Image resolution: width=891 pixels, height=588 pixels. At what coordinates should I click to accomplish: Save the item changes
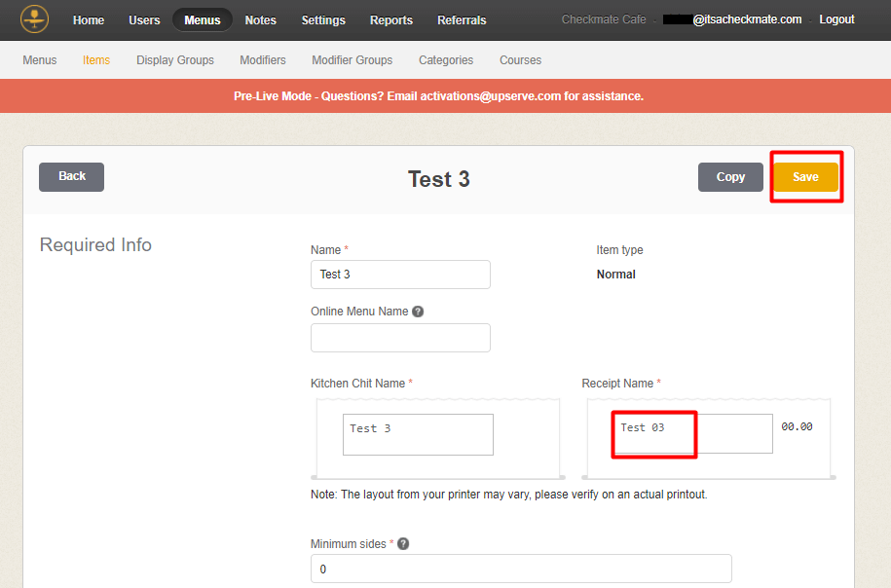click(x=805, y=177)
